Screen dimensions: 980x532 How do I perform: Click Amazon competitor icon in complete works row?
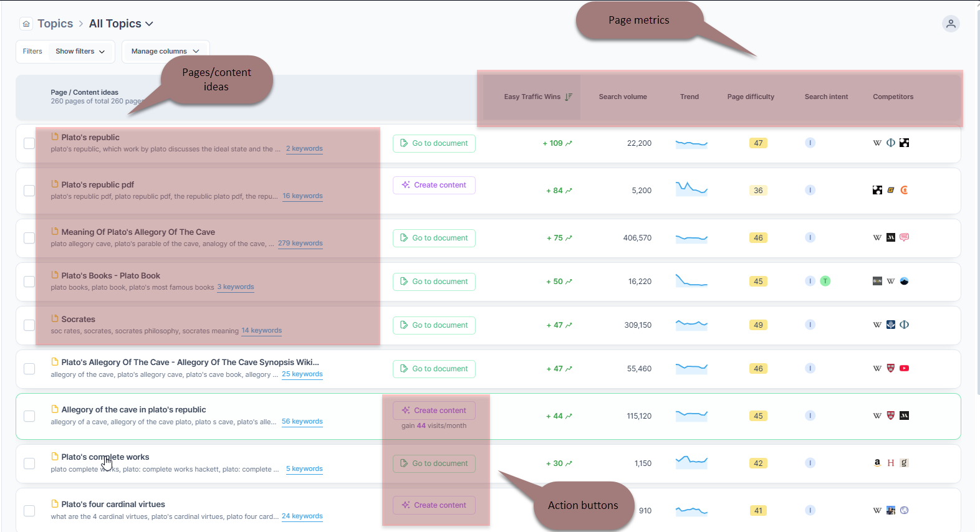point(877,463)
